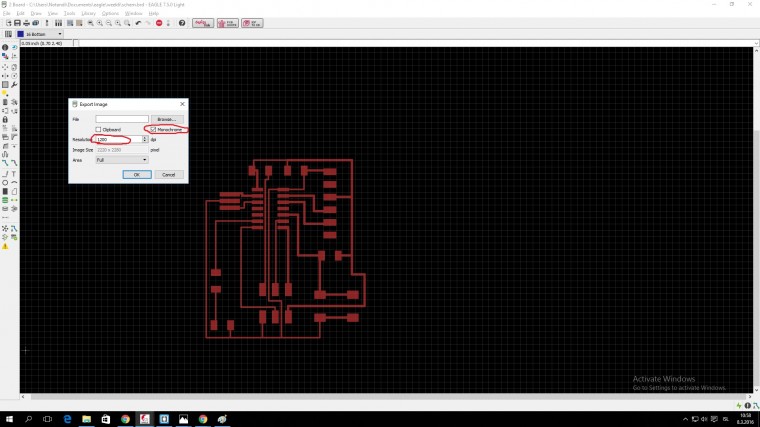This screenshot has height=427, width=760.
Task: Select the Text tool in left toolbar
Action: click(14, 174)
